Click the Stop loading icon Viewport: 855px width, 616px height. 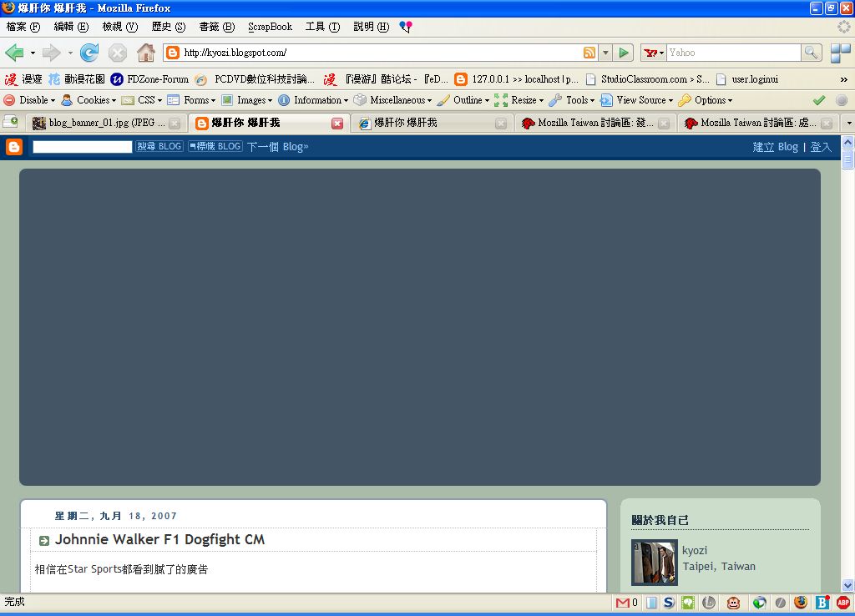117,53
